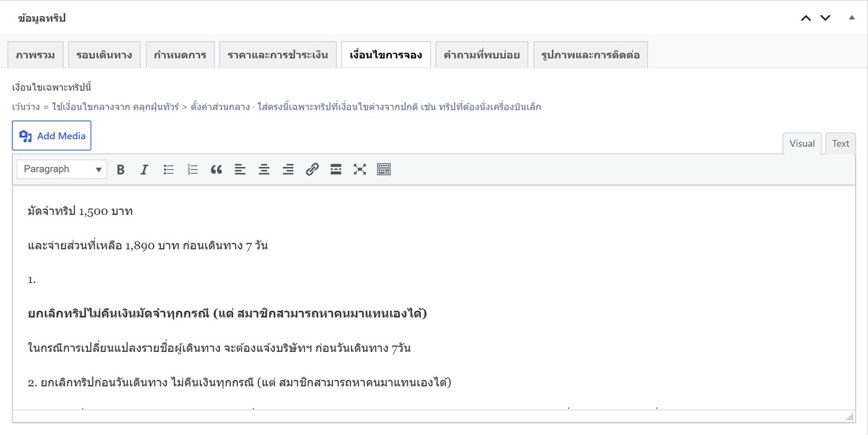This screenshot has width=868, height=435.
Task: Apply blockquote formatting
Action: pos(216,169)
